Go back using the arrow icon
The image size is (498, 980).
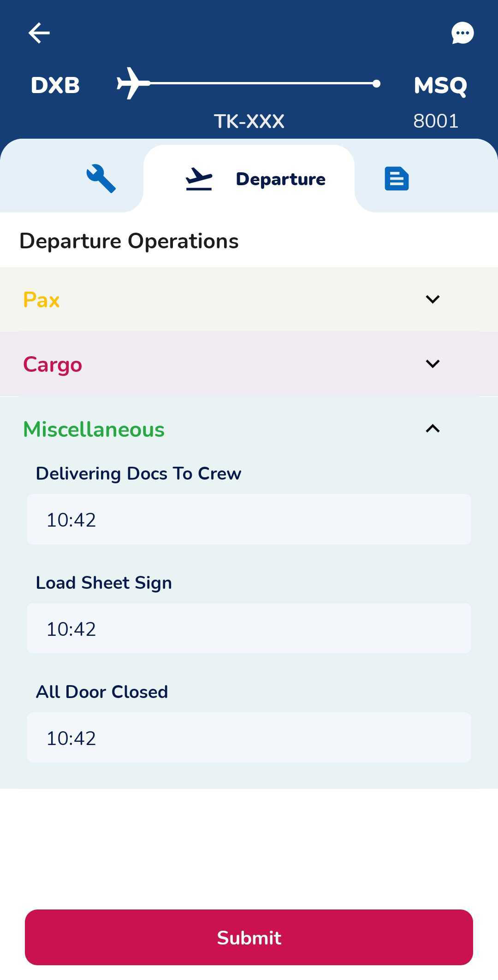click(x=39, y=33)
